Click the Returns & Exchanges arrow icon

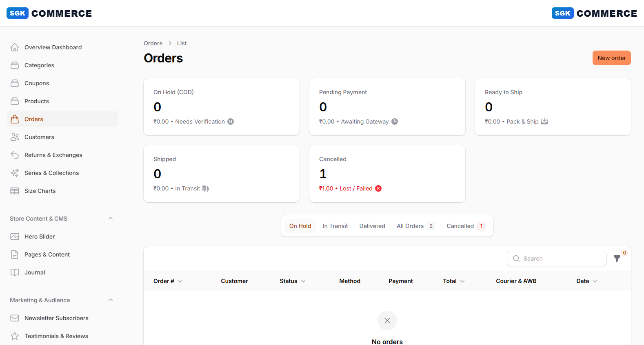(15, 155)
